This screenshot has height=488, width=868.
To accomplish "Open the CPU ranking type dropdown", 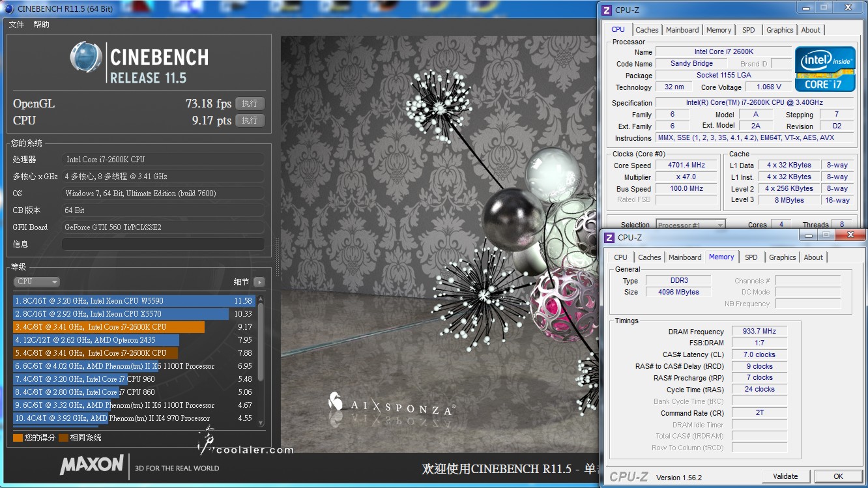I will click(x=36, y=281).
